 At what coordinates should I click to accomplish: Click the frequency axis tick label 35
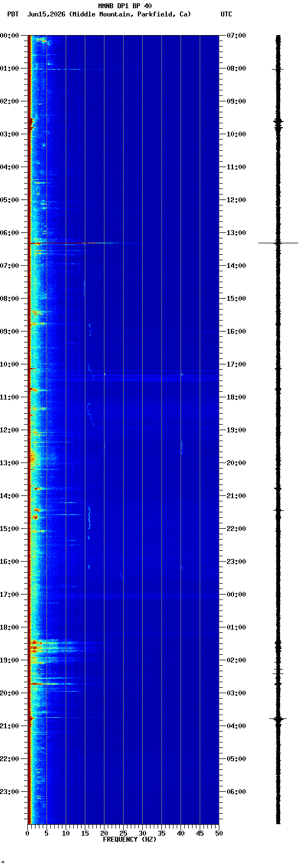[x=161, y=833]
